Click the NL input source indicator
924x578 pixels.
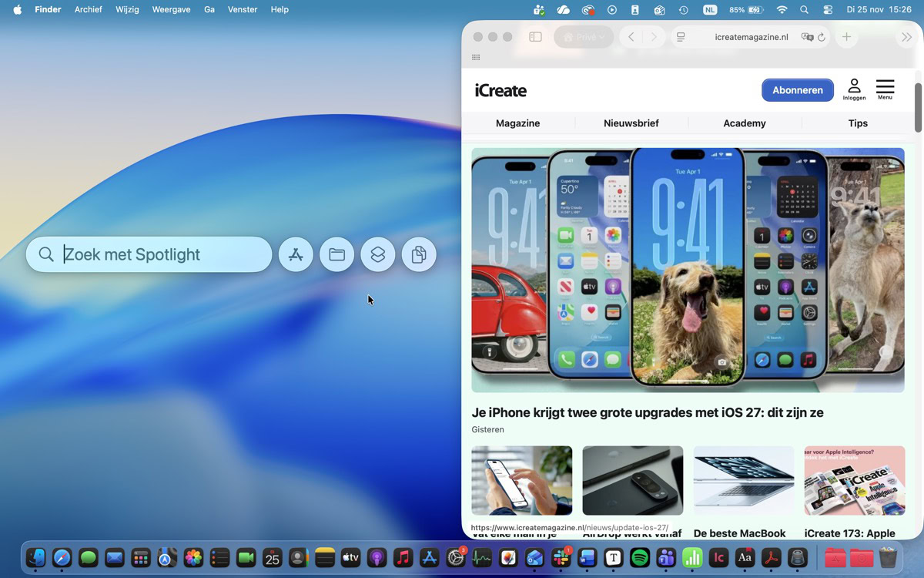click(x=709, y=9)
